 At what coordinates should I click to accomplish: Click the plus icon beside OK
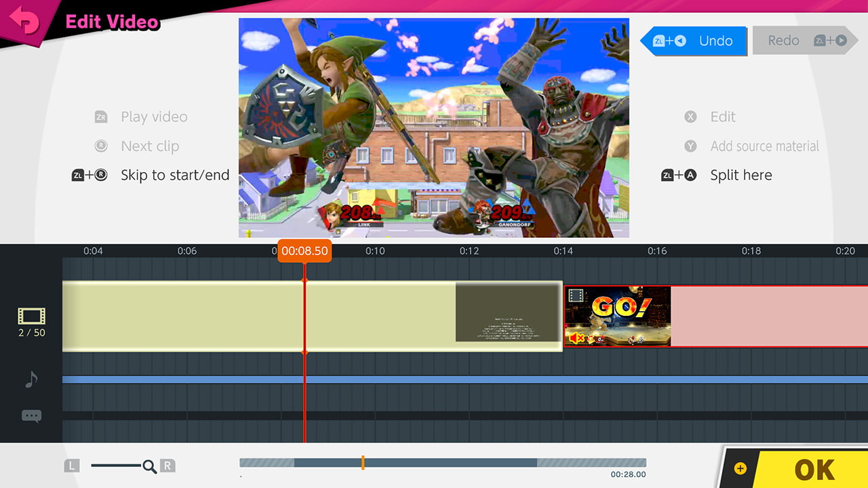point(740,468)
